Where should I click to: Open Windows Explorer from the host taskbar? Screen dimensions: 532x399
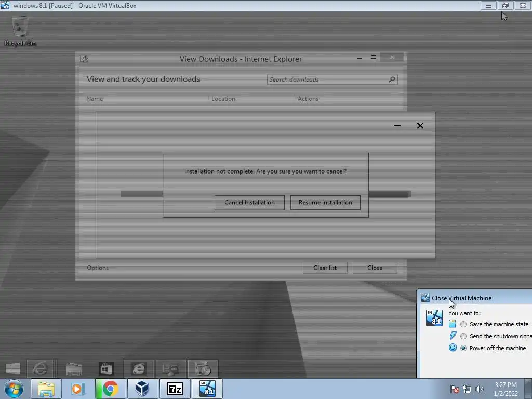point(46,389)
